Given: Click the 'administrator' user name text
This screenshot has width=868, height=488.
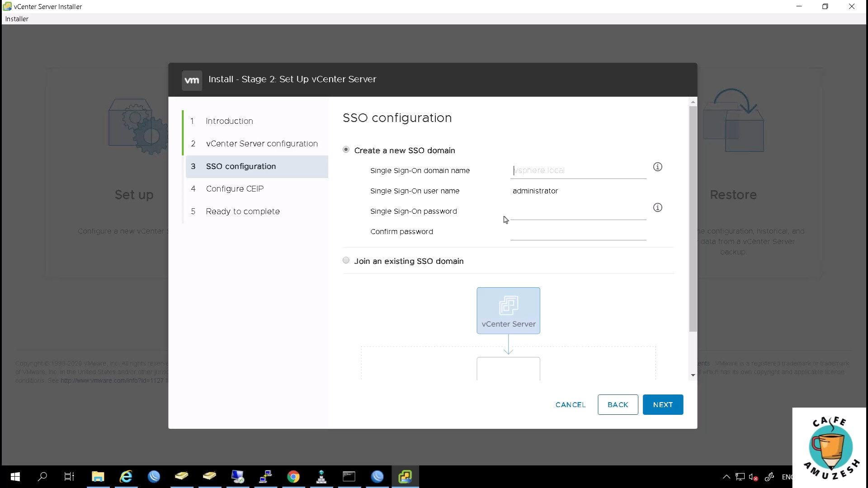Looking at the screenshot, I should tap(535, 191).
